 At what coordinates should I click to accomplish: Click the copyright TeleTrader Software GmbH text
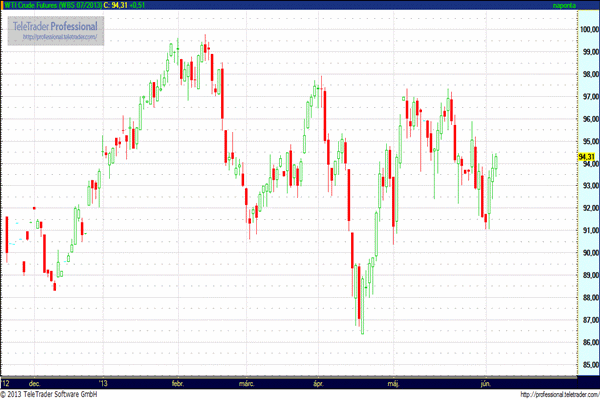tap(59, 394)
